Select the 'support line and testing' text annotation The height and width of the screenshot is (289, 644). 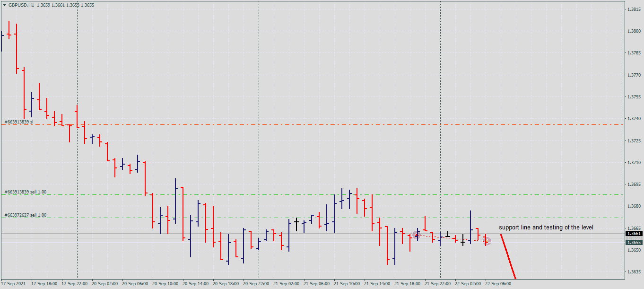(x=546, y=228)
